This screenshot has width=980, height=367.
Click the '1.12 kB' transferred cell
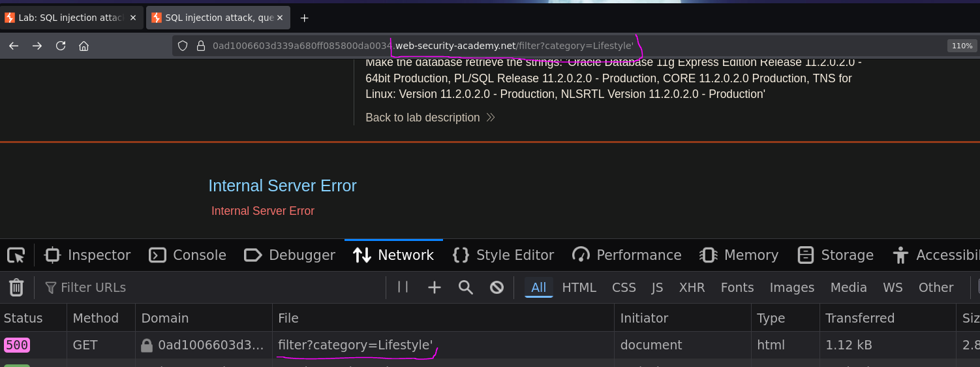pyautogui.click(x=887, y=345)
